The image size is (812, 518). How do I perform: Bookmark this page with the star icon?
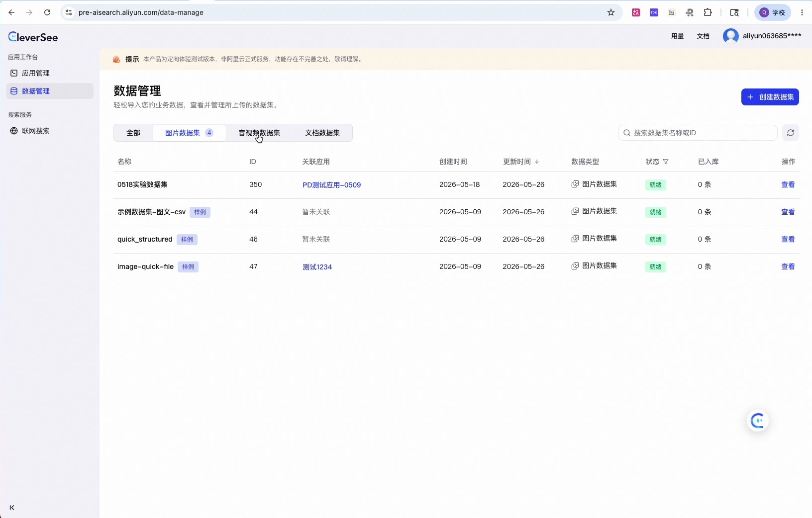[x=611, y=12]
